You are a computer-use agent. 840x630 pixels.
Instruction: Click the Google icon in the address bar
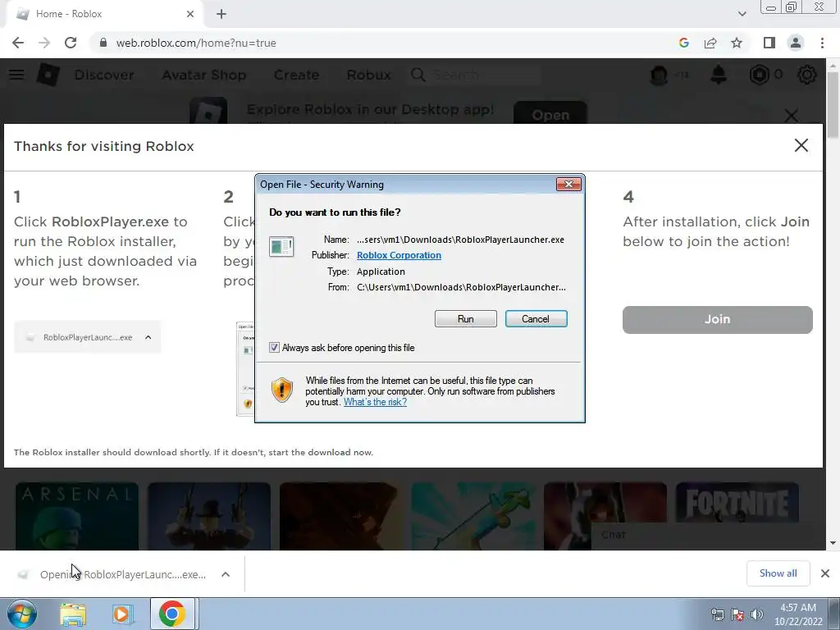click(683, 43)
